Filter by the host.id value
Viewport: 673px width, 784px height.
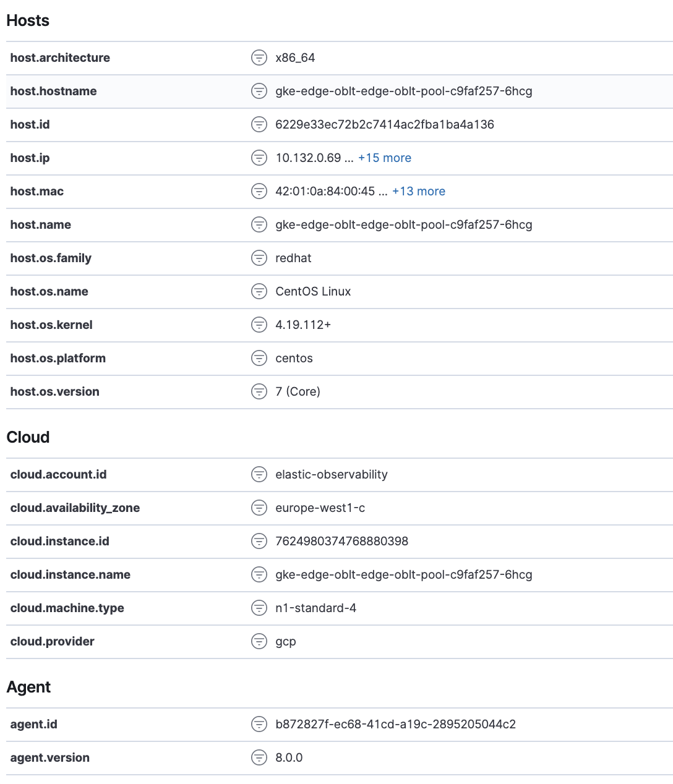pos(259,124)
